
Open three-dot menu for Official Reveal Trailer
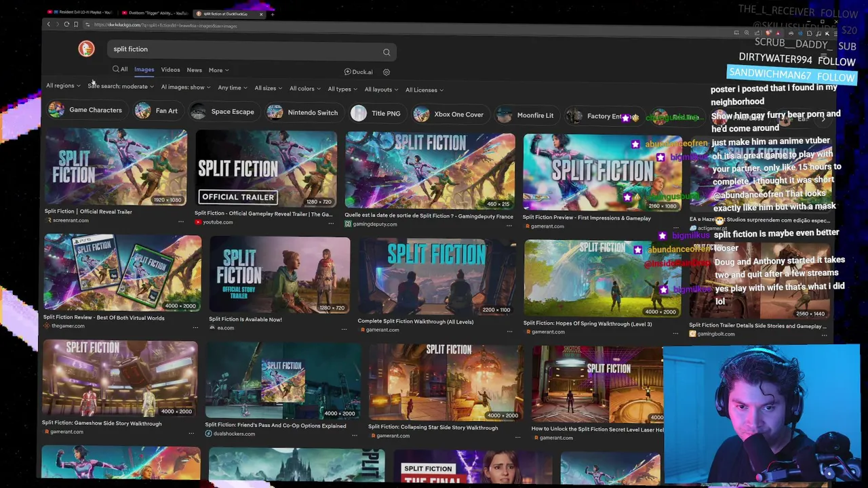coord(181,222)
